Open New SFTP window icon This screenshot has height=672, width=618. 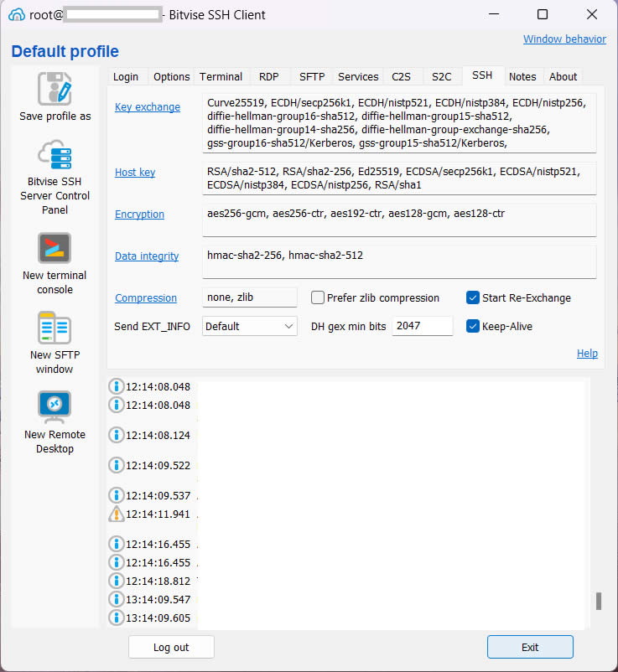(x=55, y=328)
